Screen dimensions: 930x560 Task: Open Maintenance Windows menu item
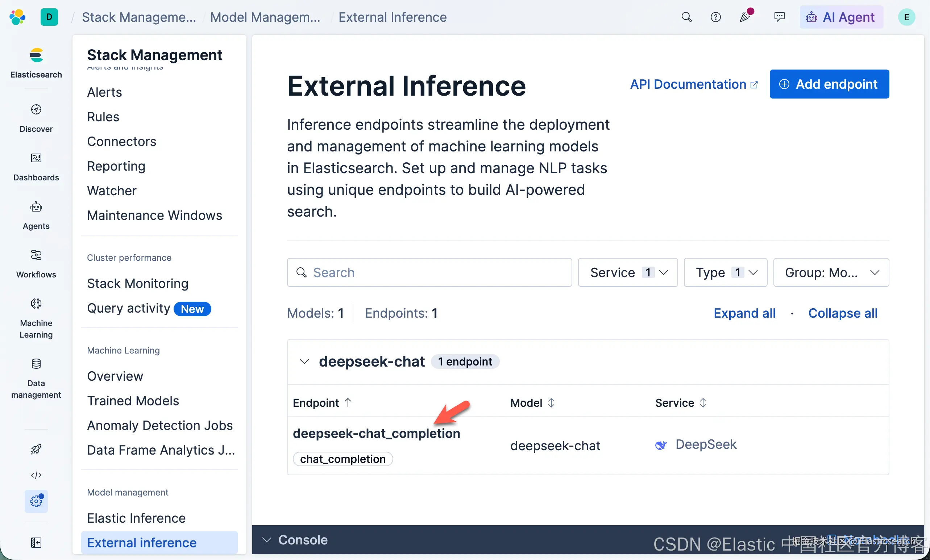[x=155, y=215]
